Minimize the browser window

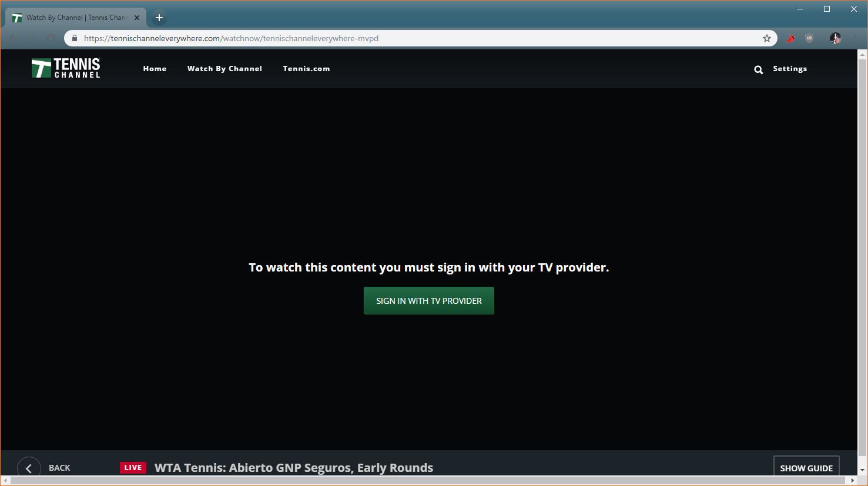coord(800,9)
